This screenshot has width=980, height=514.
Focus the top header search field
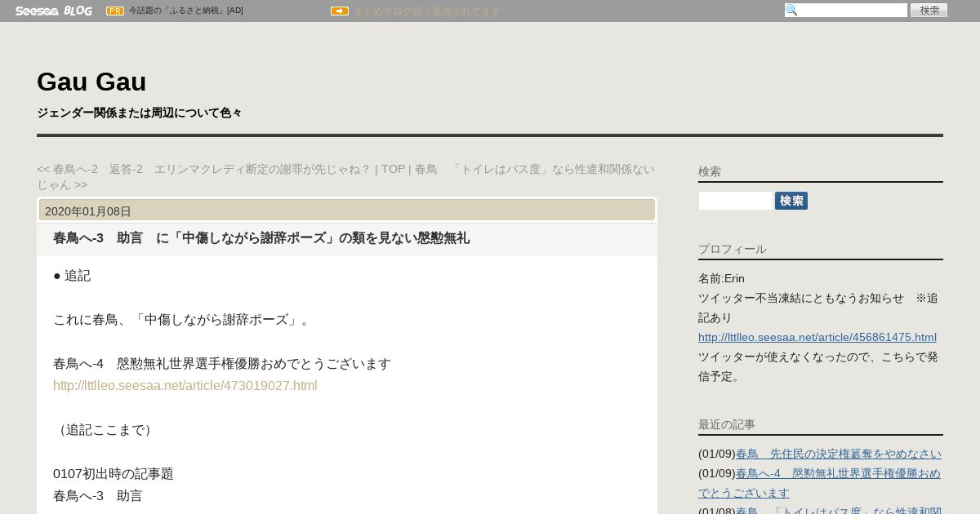point(846,10)
